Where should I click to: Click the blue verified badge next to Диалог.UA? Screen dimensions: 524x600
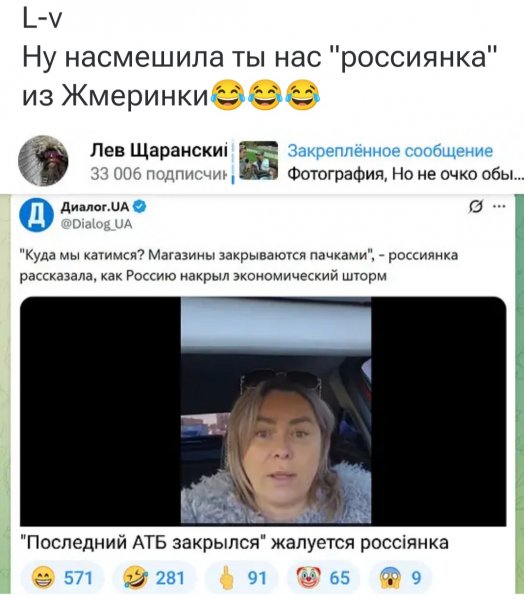pyautogui.click(x=140, y=207)
